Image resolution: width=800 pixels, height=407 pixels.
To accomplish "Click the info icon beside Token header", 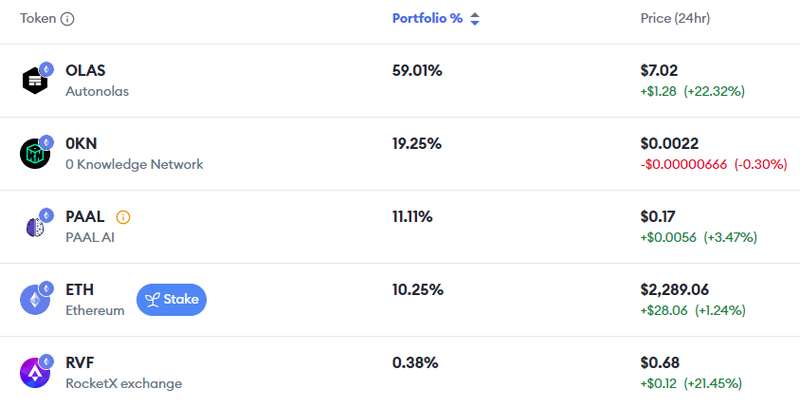I will [x=68, y=19].
